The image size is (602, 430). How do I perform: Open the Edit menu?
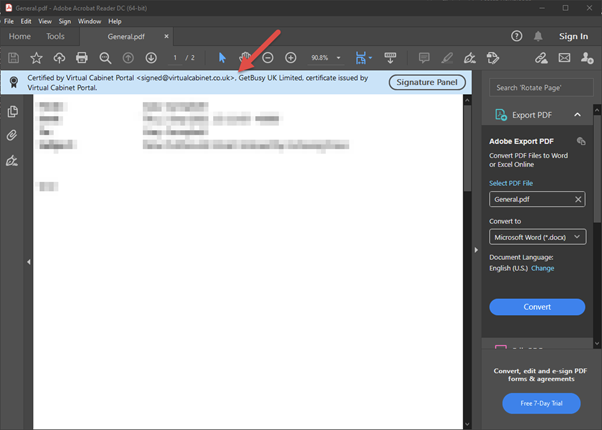pyautogui.click(x=26, y=22)
